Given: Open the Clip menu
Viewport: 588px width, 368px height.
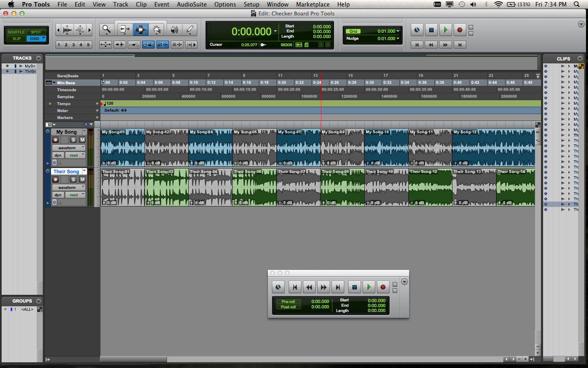Looking at the screenshot, I should point(141,4).
